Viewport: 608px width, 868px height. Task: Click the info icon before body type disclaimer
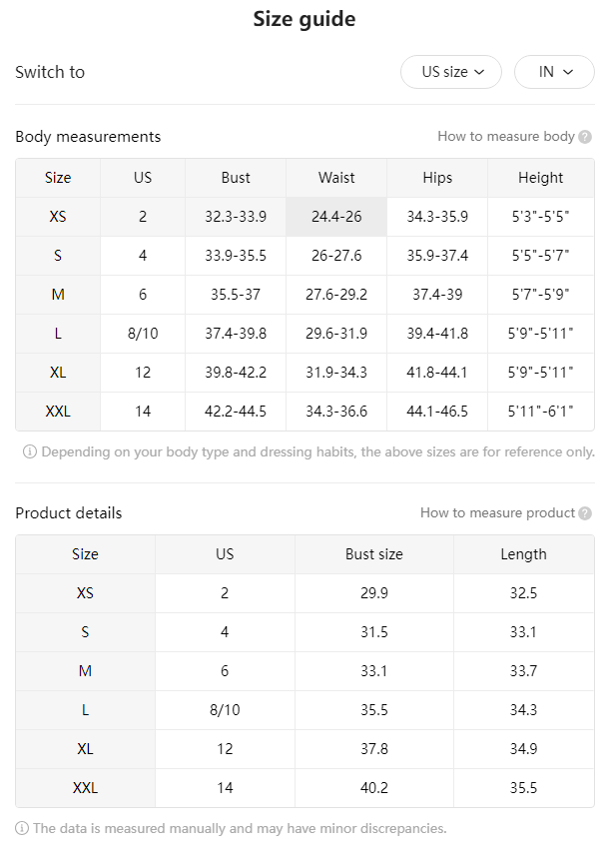[29, 451]
